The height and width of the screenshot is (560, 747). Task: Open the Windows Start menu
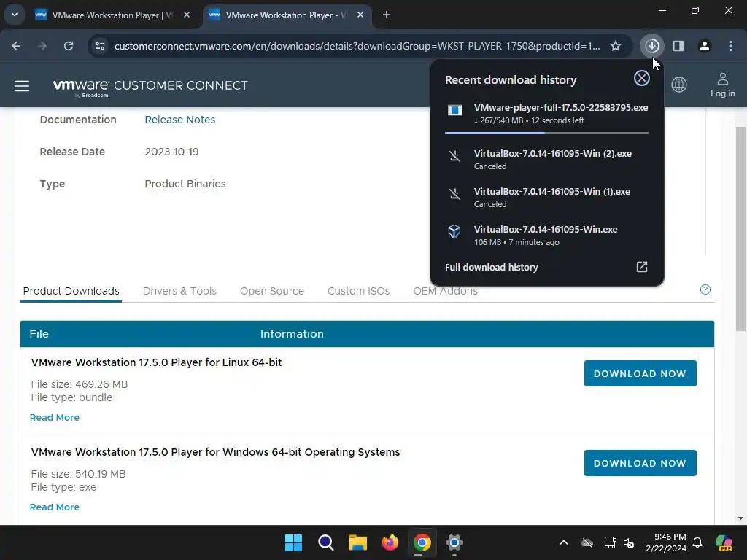pyautogui.click(x=293, y=542)
